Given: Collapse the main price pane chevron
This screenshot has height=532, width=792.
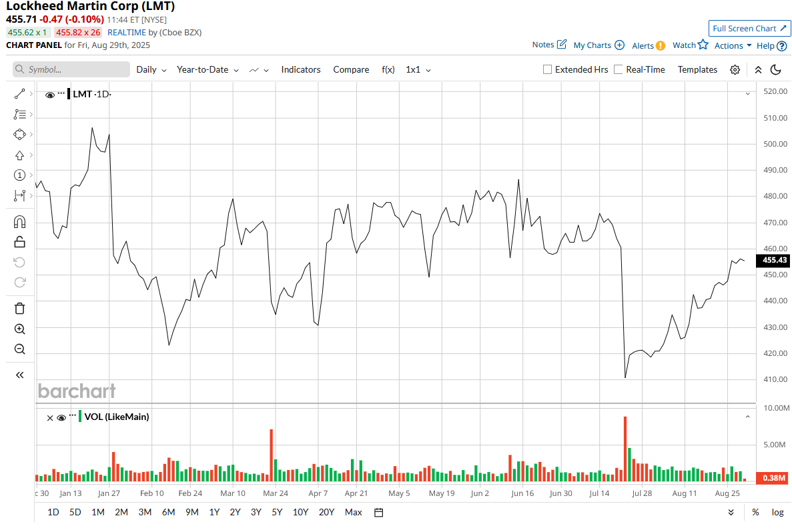Looking at the screenshot, I should click(747, 94).
